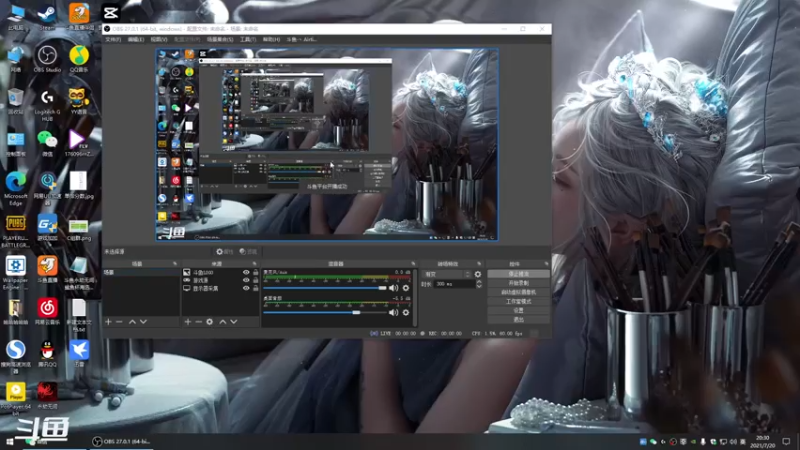Image resolution: width=800 pixels, height=450 pixels.
Task: Click the 工作室模式 studio mode button
Action: 518,302
